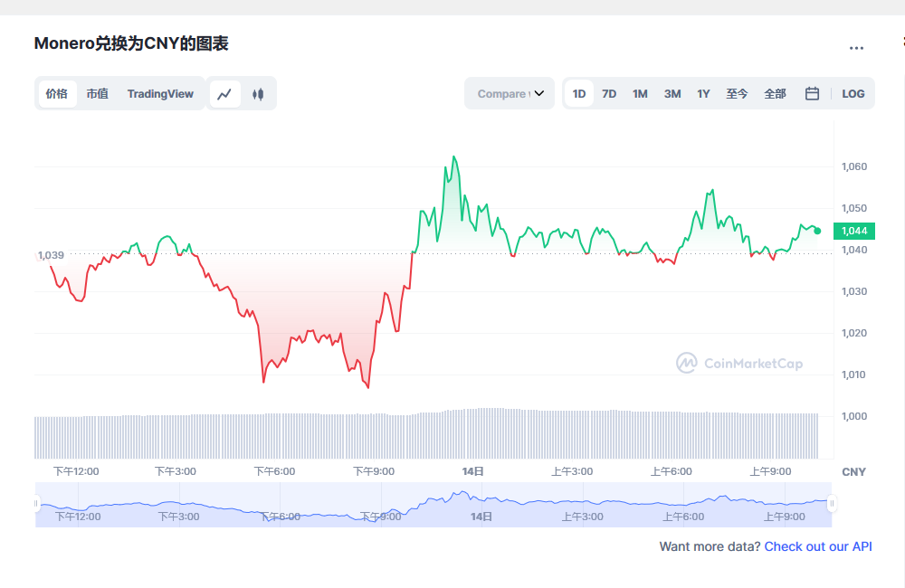Select the 价格 view button
This screenshot has height=588, width=905.
pos(56,93)
